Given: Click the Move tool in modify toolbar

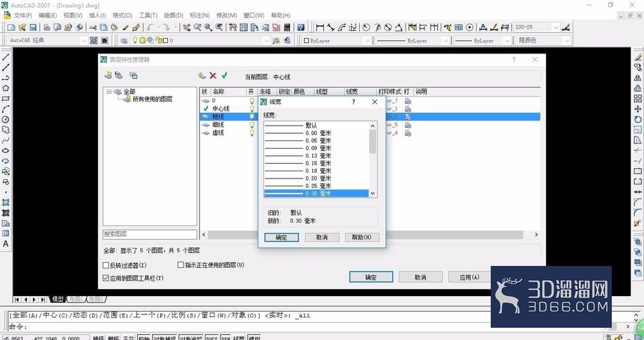Looking at the screenshot, I should pyautogui.click(x=638, y=109).
